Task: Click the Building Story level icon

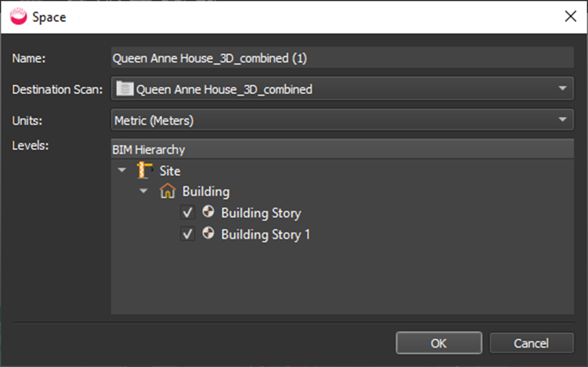Action: click(x=207, y=213)
